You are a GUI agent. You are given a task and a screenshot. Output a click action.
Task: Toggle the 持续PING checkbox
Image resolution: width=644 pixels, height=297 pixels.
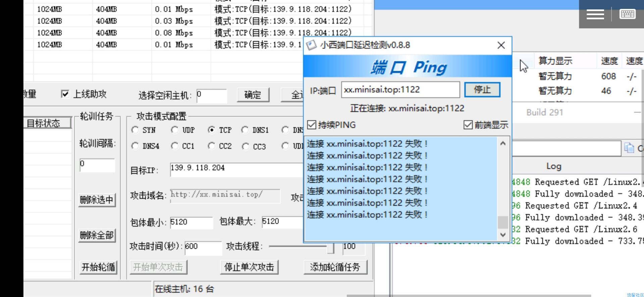(x=312, y=125)
